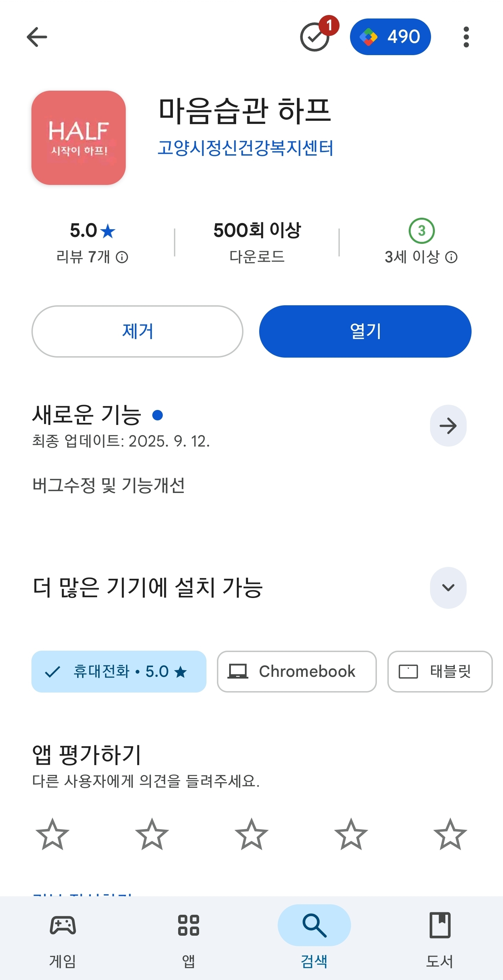Tap the back arrow icon
Image resolution: width=503 pixels, height=980 pixels.
pyautogui.click(x=37, y=37)
